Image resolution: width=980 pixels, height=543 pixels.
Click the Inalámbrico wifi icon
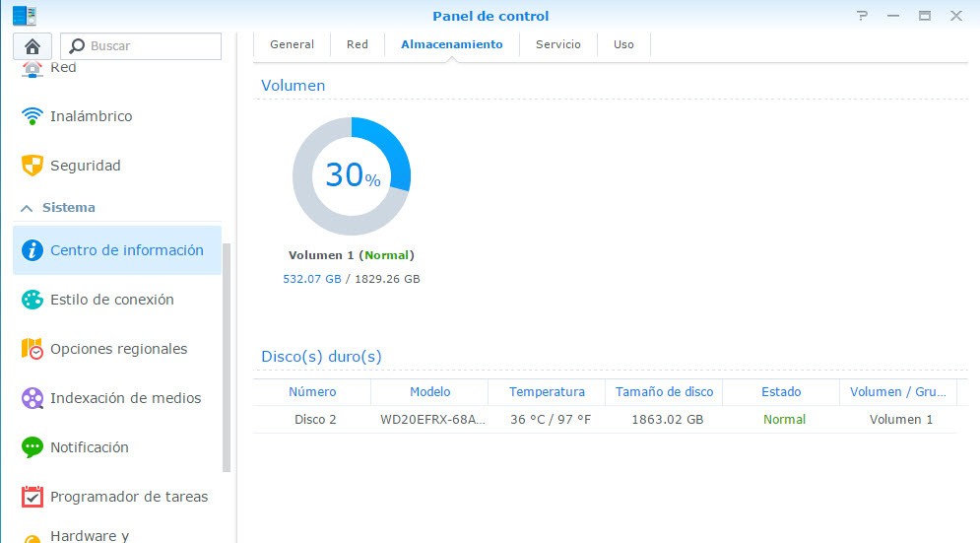coord(33,116)
